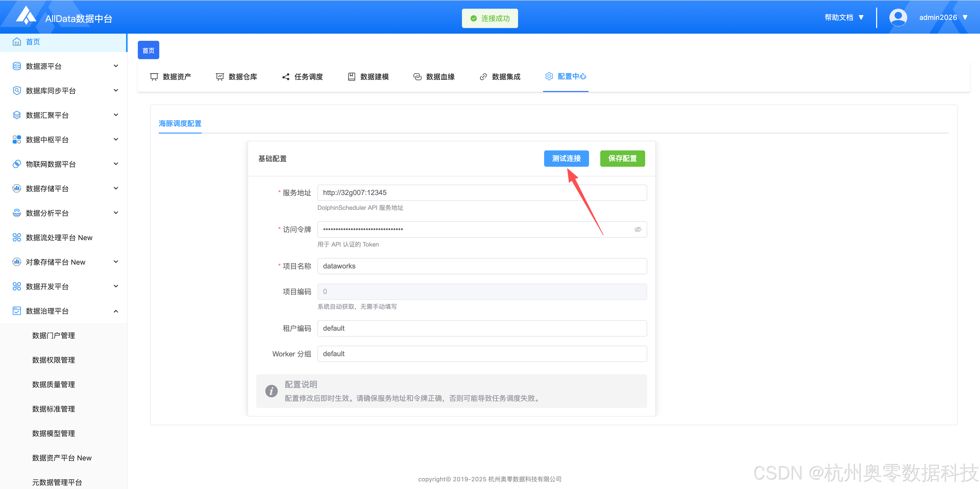Select 海豚调度配置 sub-tab

point(180,123)
